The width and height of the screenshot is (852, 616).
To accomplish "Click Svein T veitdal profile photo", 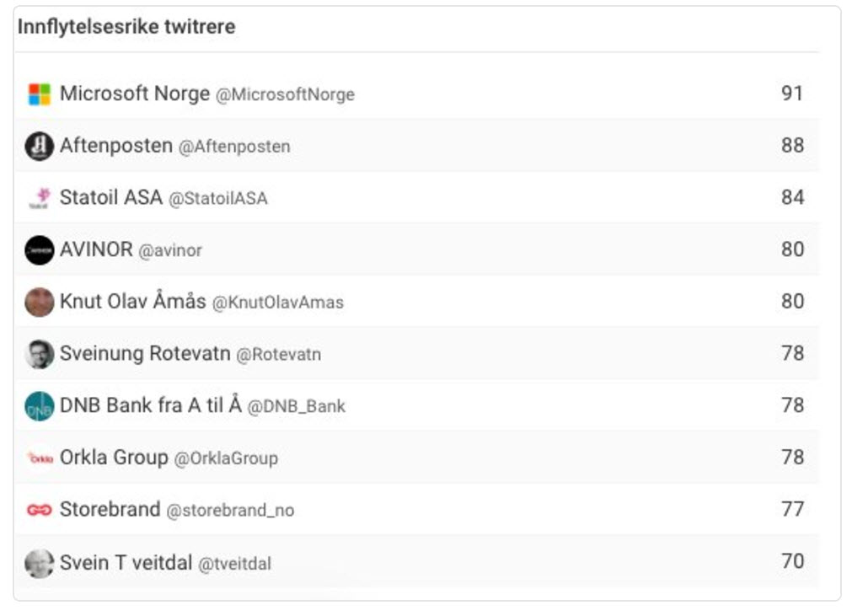I will click(40, 562).
